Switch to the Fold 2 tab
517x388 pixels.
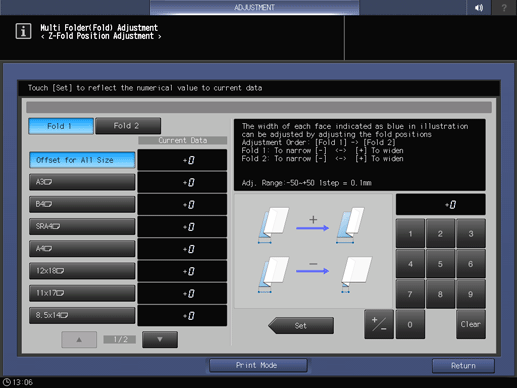click(128, 126)
